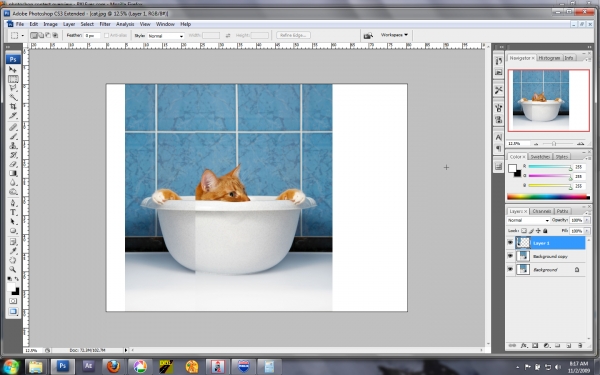The image size is (600, 375).
Task: Open the Layers panel options menu
Action: click(587, 212)
